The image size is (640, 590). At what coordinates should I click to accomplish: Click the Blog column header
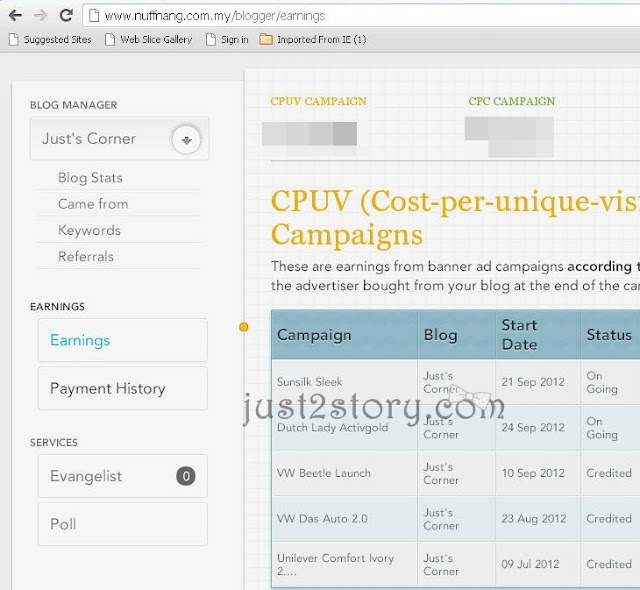[x=457, y=335]
